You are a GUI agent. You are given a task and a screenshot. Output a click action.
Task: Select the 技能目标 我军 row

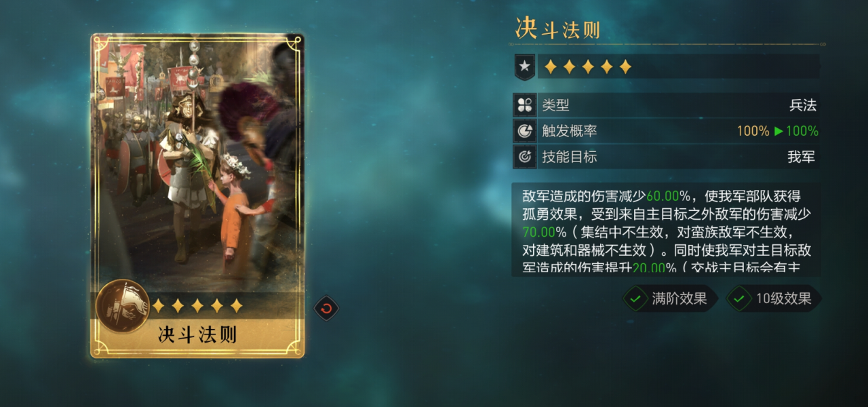[x=667, y=157]
